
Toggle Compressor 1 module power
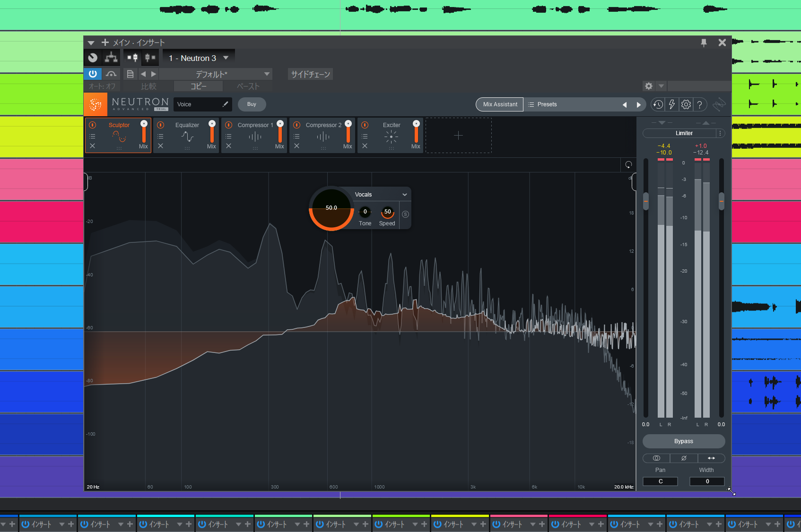tap(229, 125)
